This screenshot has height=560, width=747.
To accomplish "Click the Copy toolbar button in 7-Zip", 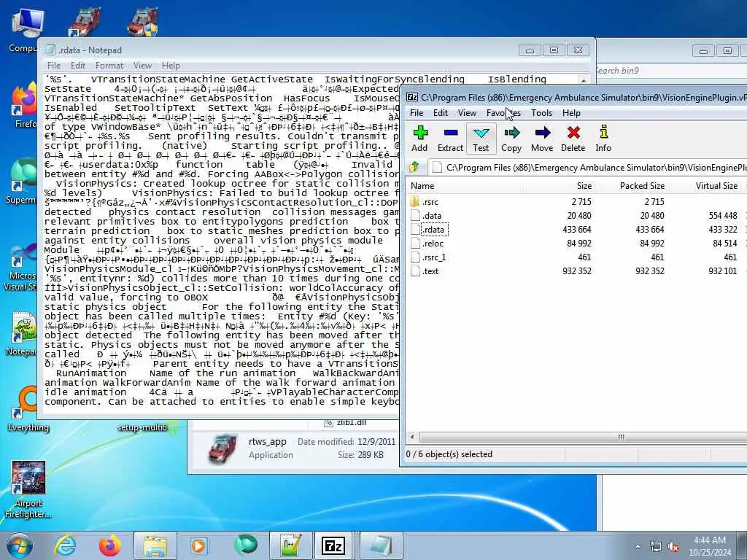I will [x=511, y=139].
